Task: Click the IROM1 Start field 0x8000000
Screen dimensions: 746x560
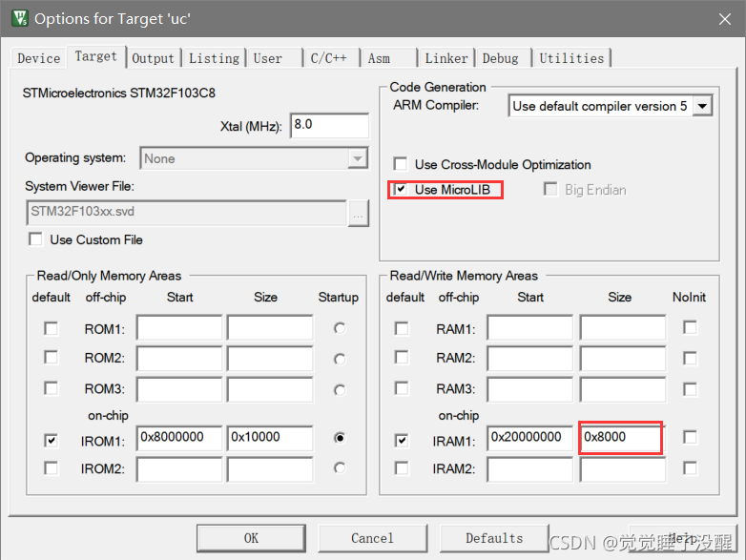Action: (179, 438)
